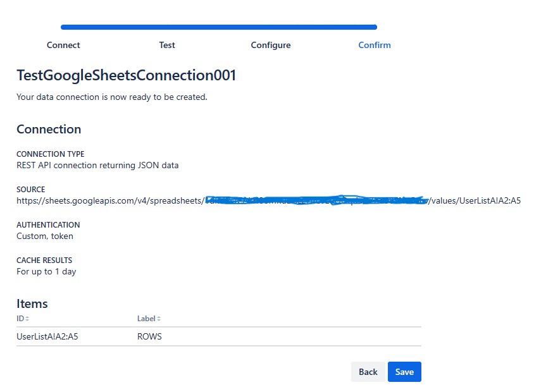
Task: Click the Save button
Action: 404,372
